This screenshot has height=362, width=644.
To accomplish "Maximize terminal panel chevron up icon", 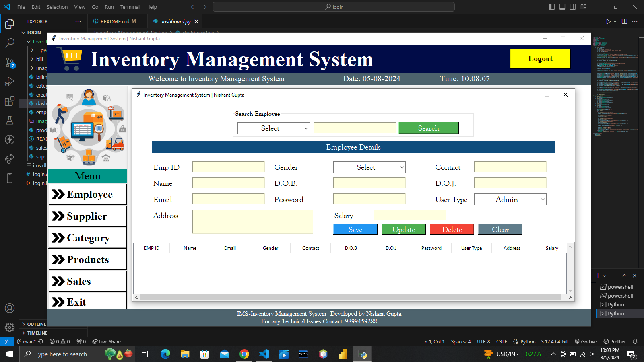I will click(x=624, y=276).
